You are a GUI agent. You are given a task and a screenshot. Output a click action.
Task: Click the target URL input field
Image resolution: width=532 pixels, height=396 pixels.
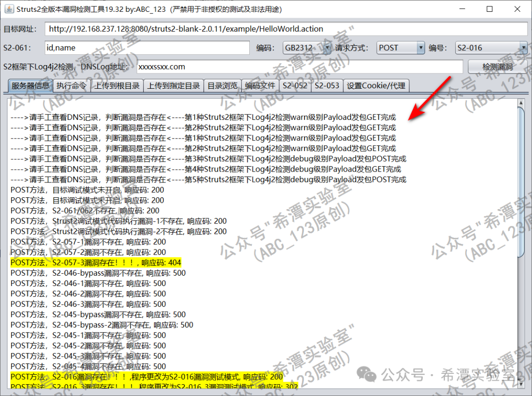point(286,29)
